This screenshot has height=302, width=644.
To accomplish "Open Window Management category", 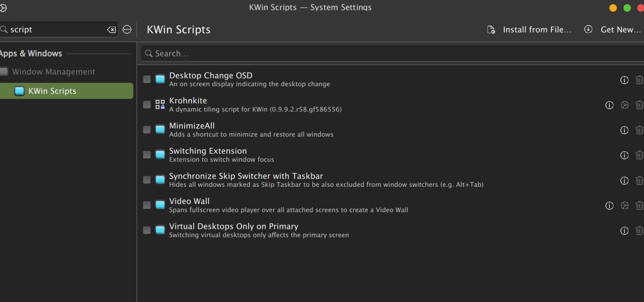I will [53, 72].
